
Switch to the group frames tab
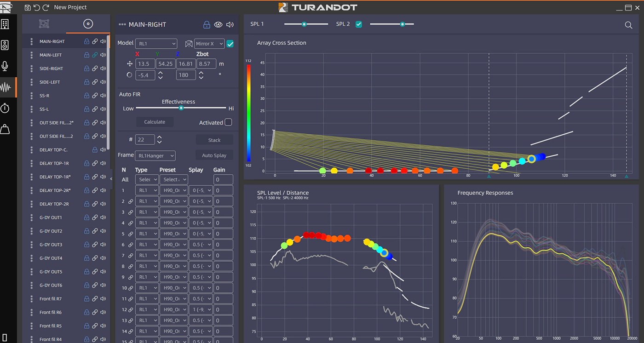pyautogui.click(x=44, y=24)
